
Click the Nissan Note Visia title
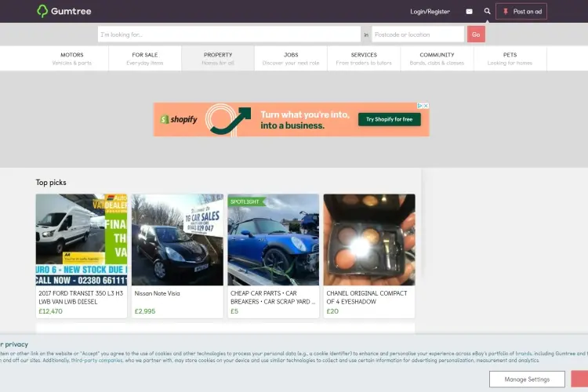(x=157, y=293)
